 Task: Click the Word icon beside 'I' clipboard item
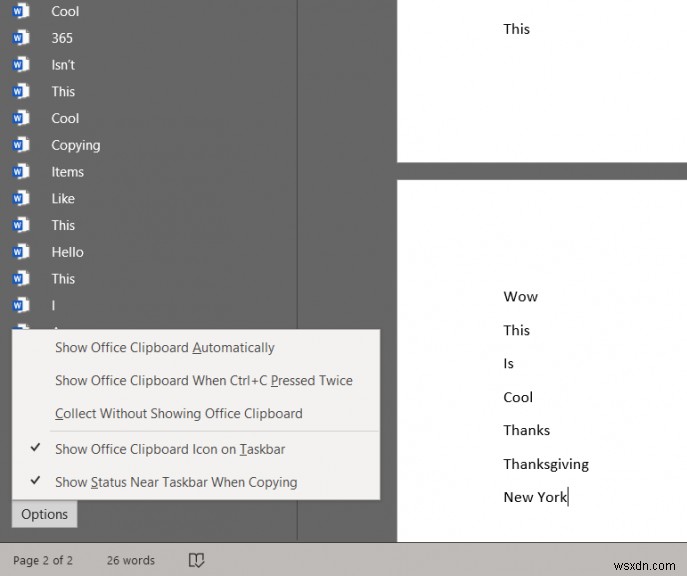[21, 305]
